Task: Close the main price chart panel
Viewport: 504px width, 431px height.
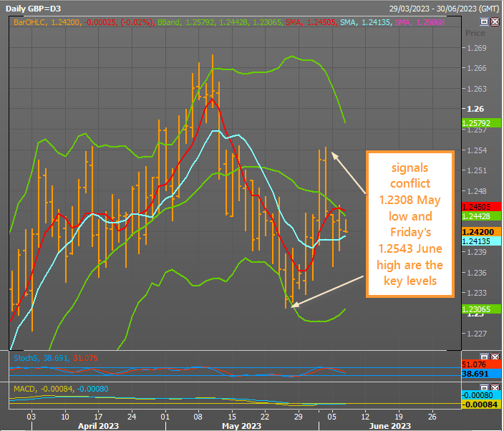Action: [x=494, y=22]
